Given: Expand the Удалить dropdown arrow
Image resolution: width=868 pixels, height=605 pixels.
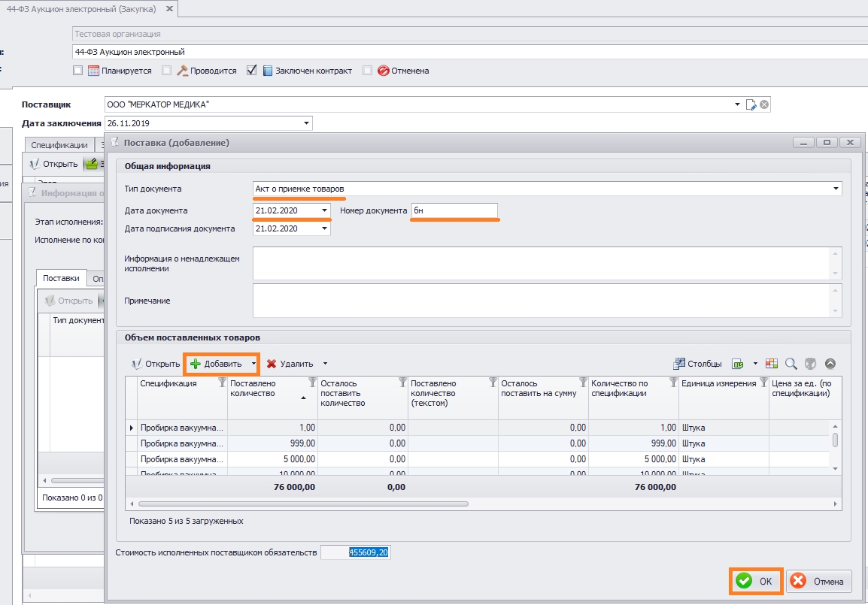Looking at the screenshot, I should tap(325, 364).
